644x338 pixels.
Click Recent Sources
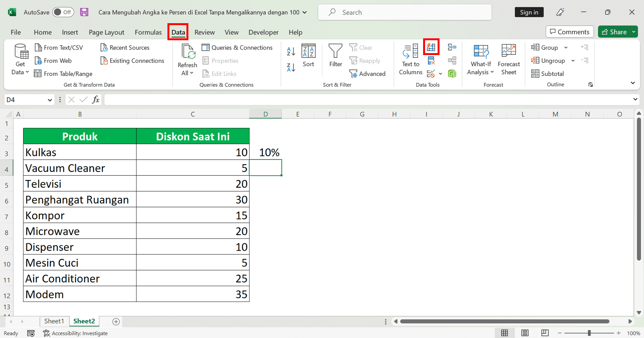[x=125, y=48]
